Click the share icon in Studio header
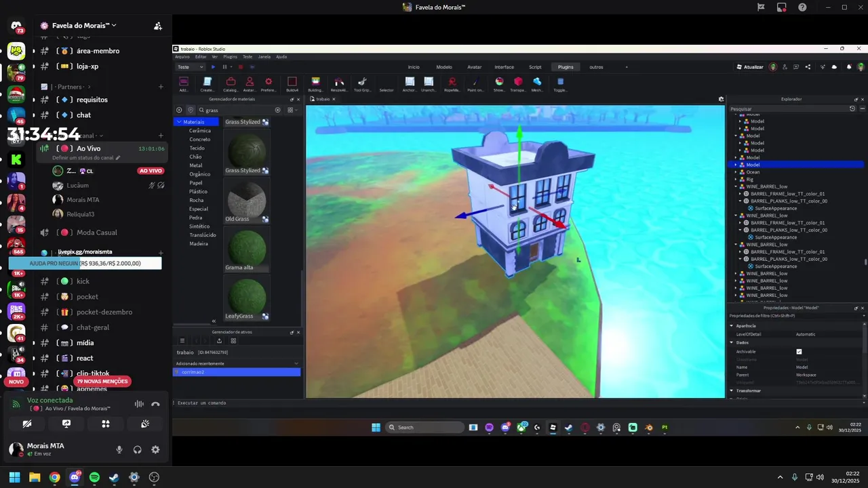The image size is (868, 488). (x=808, y=67)
